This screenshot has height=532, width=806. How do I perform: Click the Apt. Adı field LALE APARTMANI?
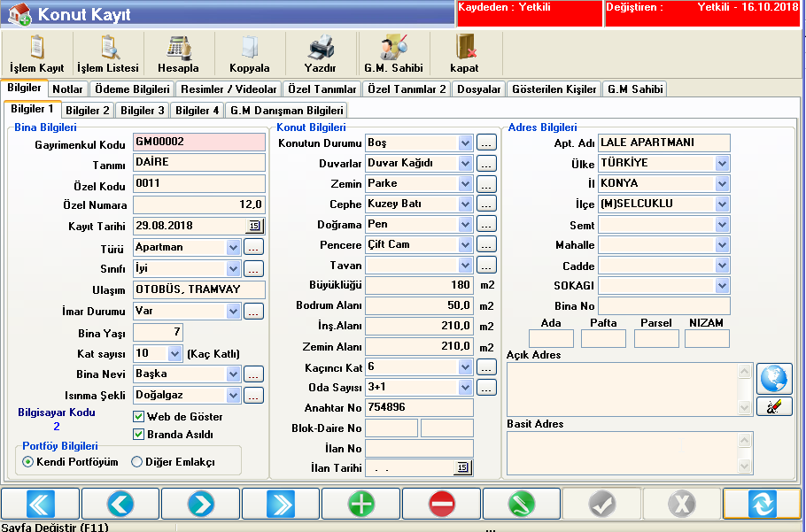(x=663, y=143)
